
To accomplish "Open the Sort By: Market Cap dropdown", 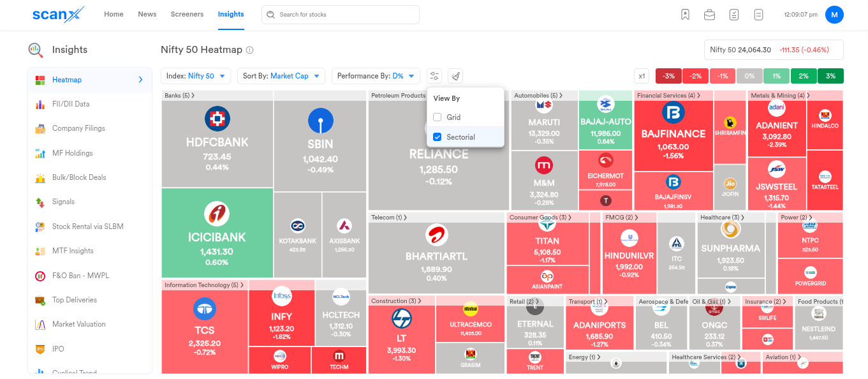I will click(x=281, y=76).
